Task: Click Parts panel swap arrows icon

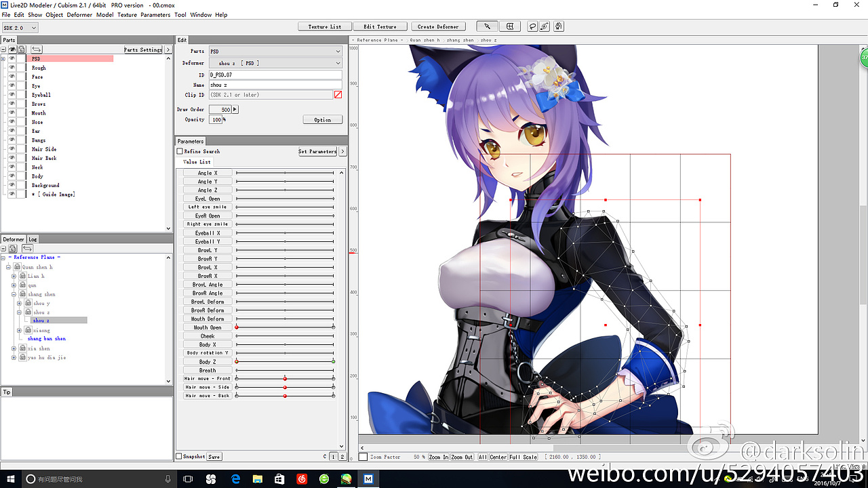Action: (37, 49)
